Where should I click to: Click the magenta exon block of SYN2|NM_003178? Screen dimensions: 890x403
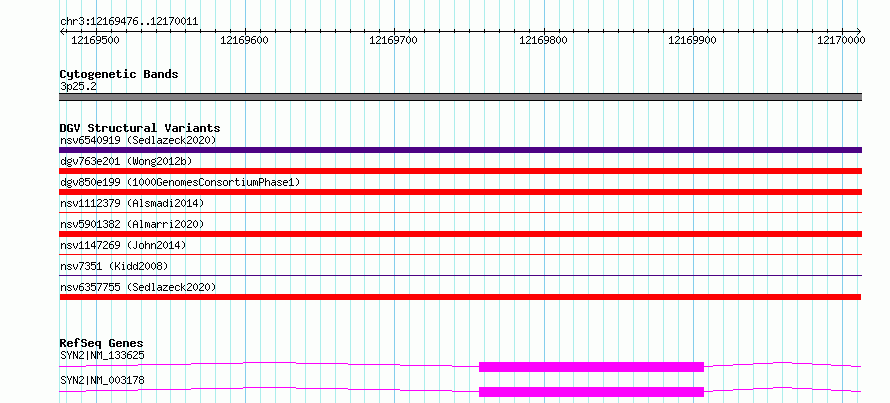591,392
